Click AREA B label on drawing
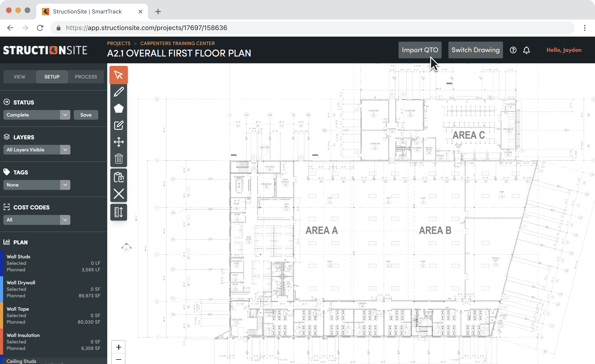This screenshot has width=595, height=364. [x=435, y=230]
